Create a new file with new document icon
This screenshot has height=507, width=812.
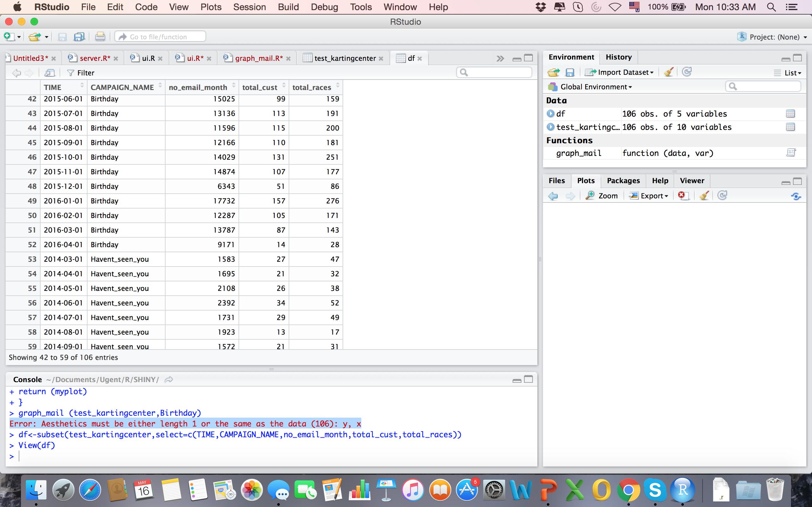[10, 36]
